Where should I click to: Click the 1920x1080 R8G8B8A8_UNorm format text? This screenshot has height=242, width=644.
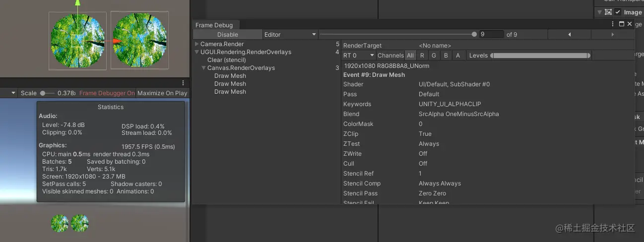(386, 66)
